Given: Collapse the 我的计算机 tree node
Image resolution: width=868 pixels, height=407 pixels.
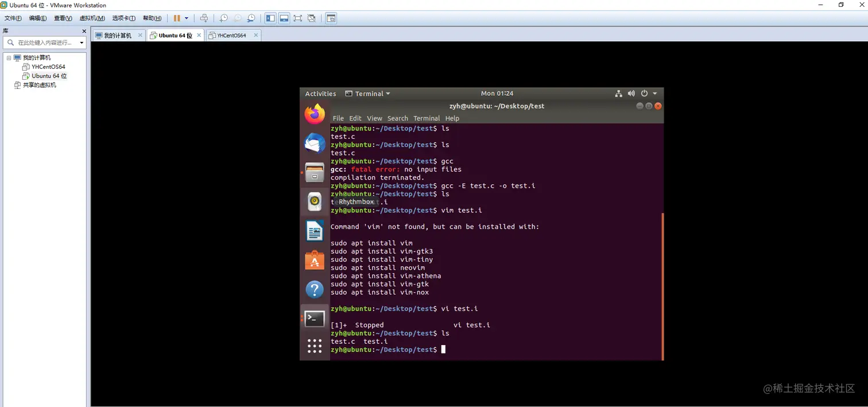Looking at the screenshot, I should click(9, 58).
